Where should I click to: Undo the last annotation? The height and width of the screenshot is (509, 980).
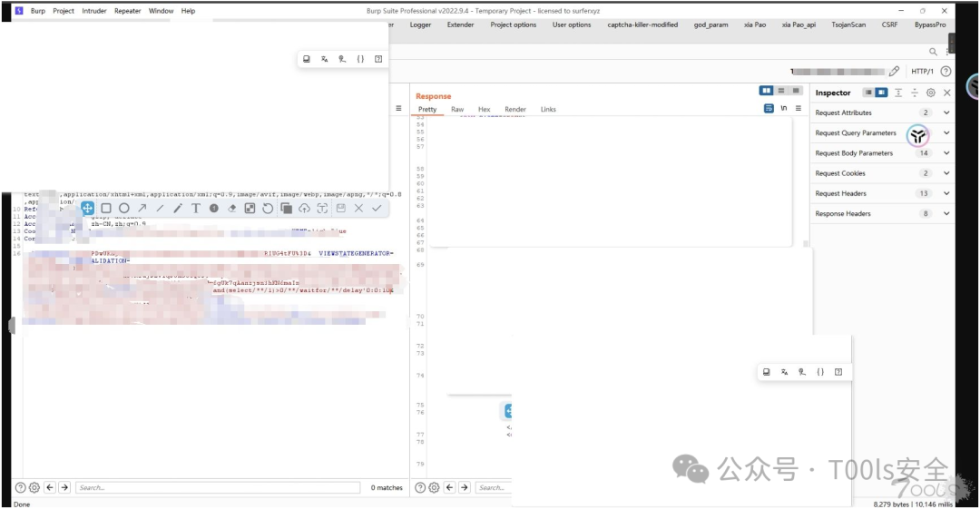[x=268, y=209]
